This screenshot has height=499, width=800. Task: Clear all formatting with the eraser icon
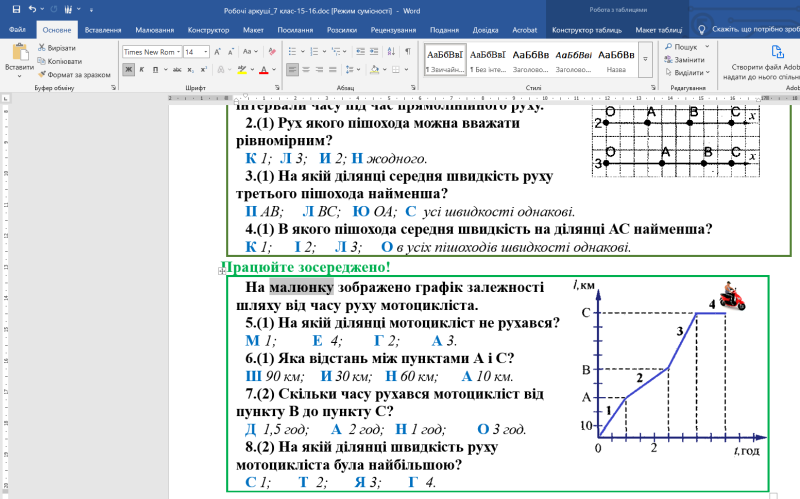[x=272, y=52]
